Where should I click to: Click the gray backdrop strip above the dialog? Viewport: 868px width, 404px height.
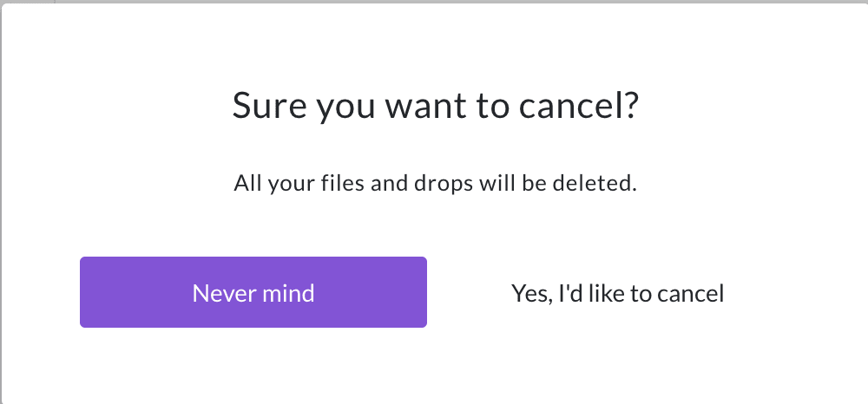click(x=434, y=2)
